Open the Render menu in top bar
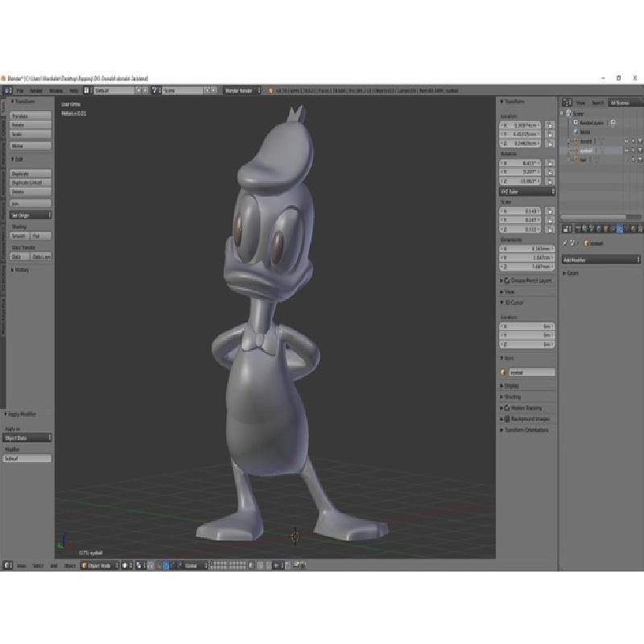 click(x=36, y=91)
